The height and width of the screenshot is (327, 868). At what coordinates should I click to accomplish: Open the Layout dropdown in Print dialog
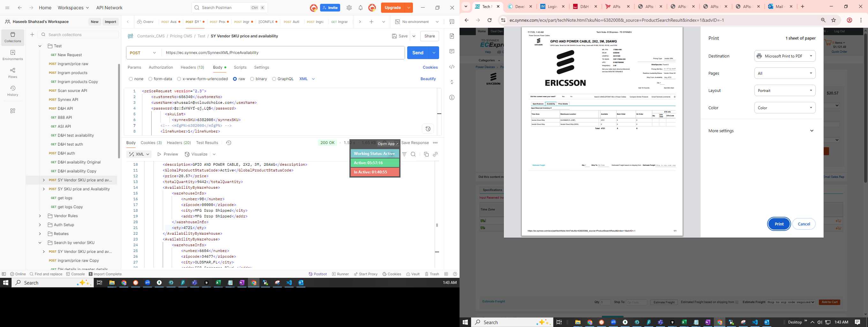point(785,90)
